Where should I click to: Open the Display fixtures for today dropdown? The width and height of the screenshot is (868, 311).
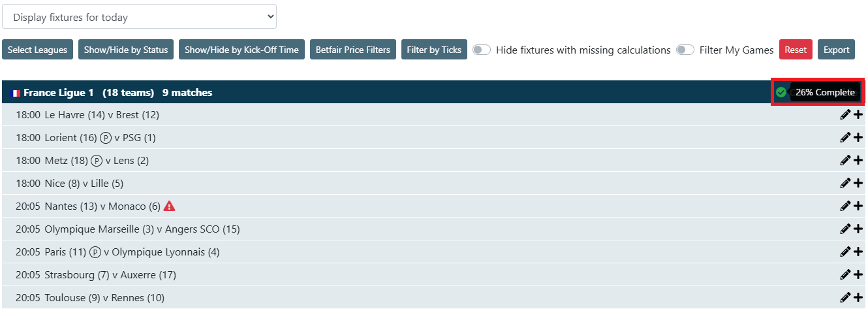coord(139,17)
